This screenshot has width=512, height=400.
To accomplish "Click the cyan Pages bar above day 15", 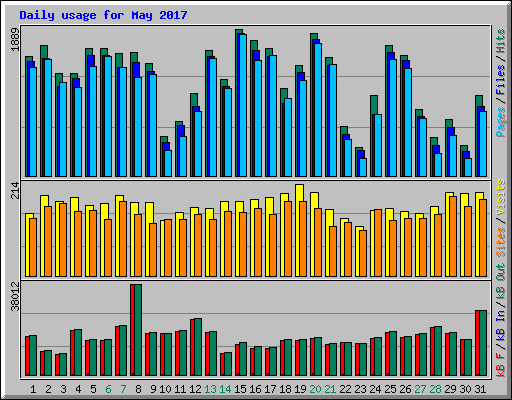I will 243,105.
